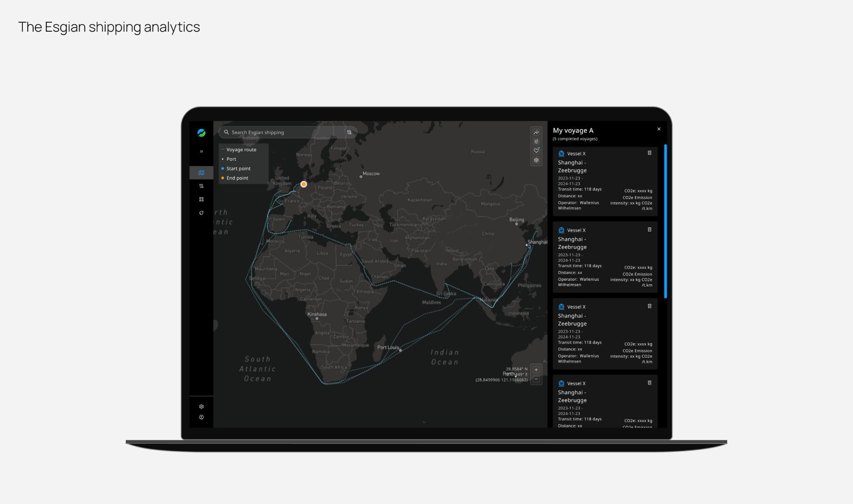Open the filter sliders map tool
This screenshot has height=504, width=853.
tap(536, 142)
